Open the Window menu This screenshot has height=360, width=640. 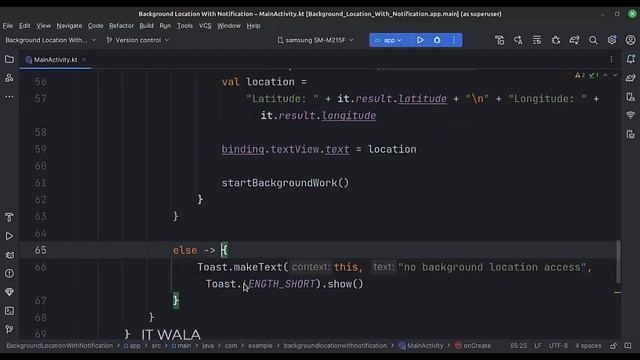click(229, 26)
